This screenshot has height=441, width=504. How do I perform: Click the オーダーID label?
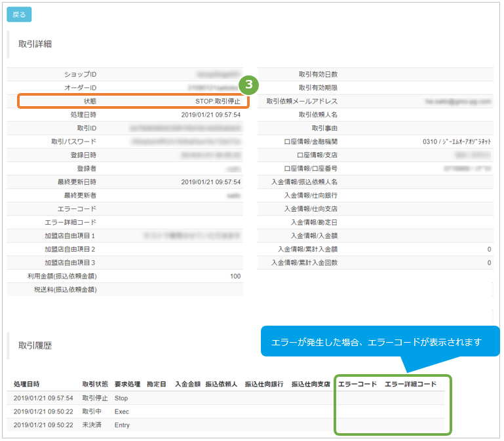[x=80, y=88]
